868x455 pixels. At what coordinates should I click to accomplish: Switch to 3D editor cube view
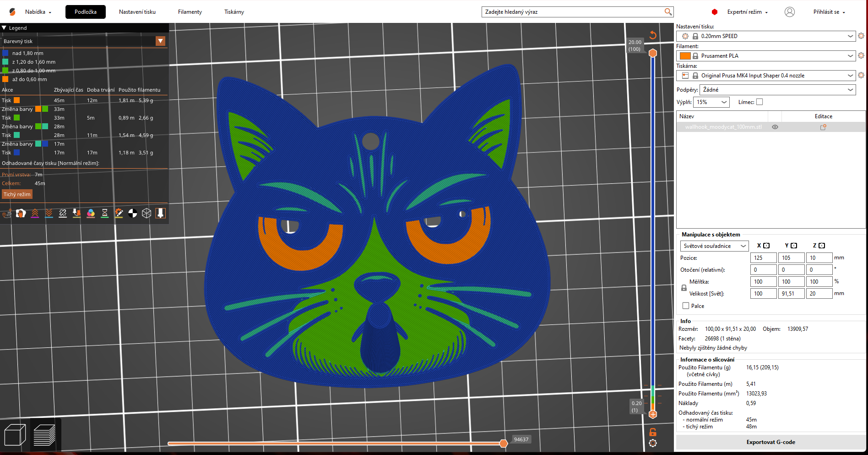15,435
